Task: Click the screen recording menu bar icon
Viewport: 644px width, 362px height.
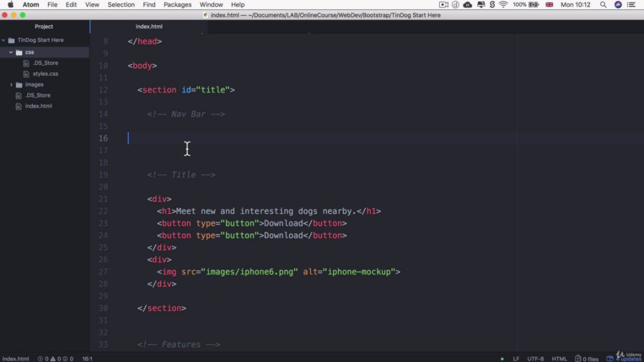Action: tap(444, 5)
